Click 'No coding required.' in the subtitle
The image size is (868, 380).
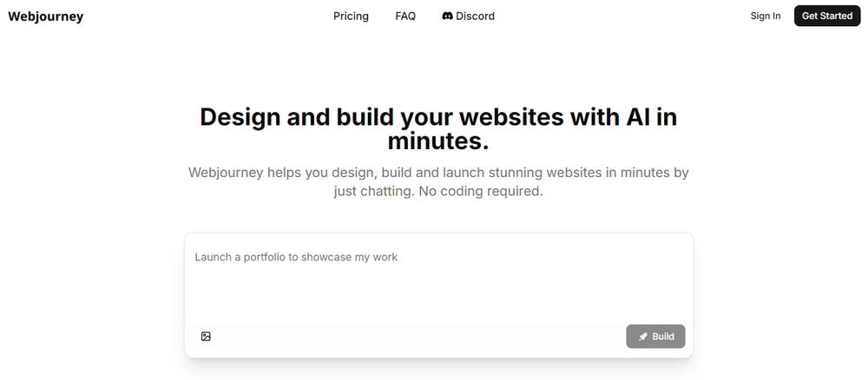point(481,192)
